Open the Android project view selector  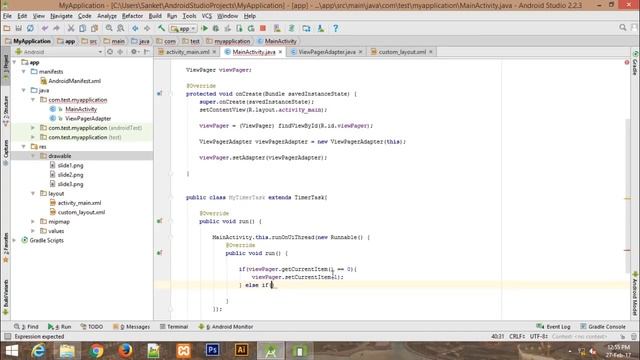[x=59, y=52]
